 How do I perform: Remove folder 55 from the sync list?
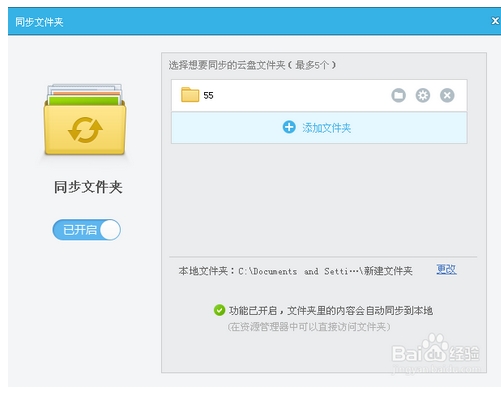447,95
